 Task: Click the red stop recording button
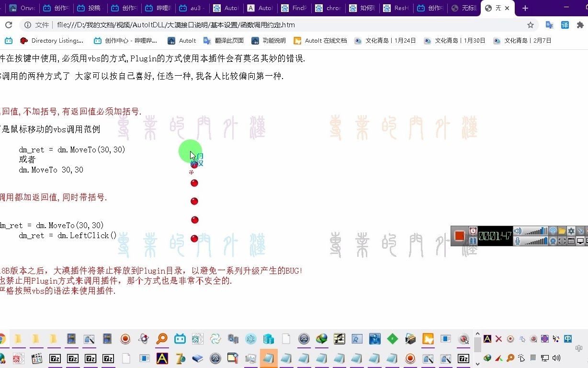[x=460, y=235]
